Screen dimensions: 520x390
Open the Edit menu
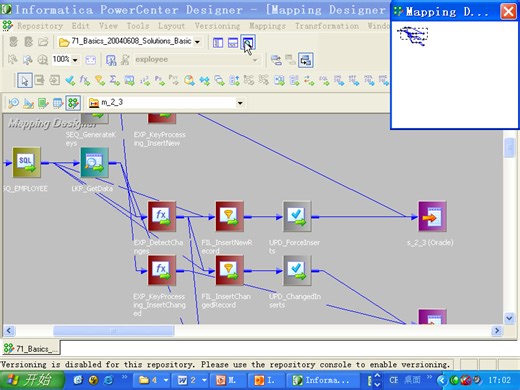(x=81, y=26)
